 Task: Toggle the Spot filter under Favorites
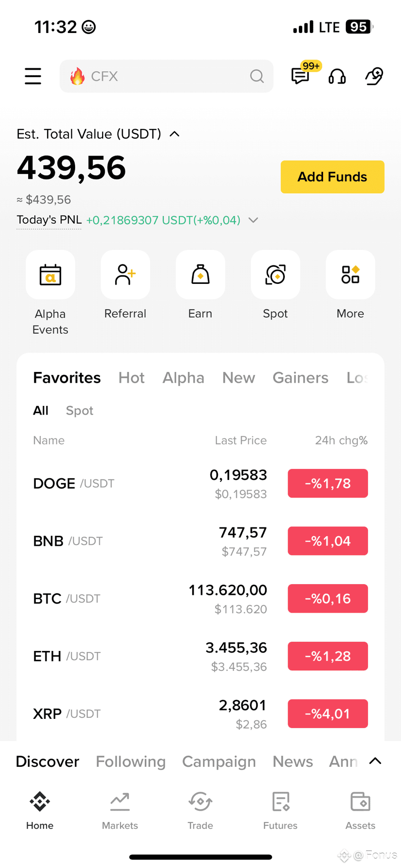click(79, 411)
